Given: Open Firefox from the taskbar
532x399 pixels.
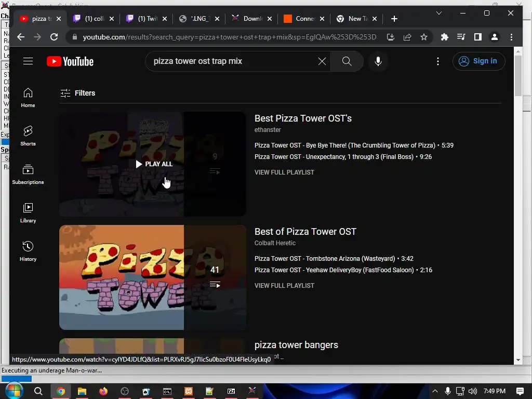Looking at the screenshot, I should coord(103,391).
